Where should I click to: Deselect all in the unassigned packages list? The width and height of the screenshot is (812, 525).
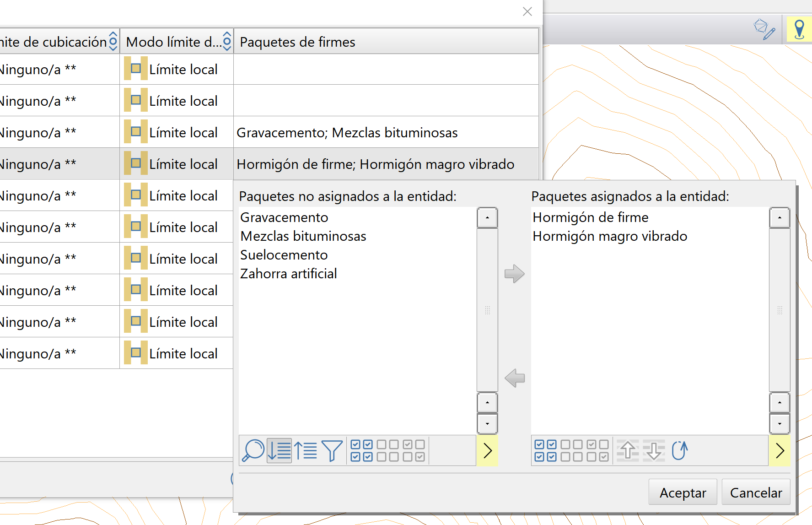coord(387,450)
